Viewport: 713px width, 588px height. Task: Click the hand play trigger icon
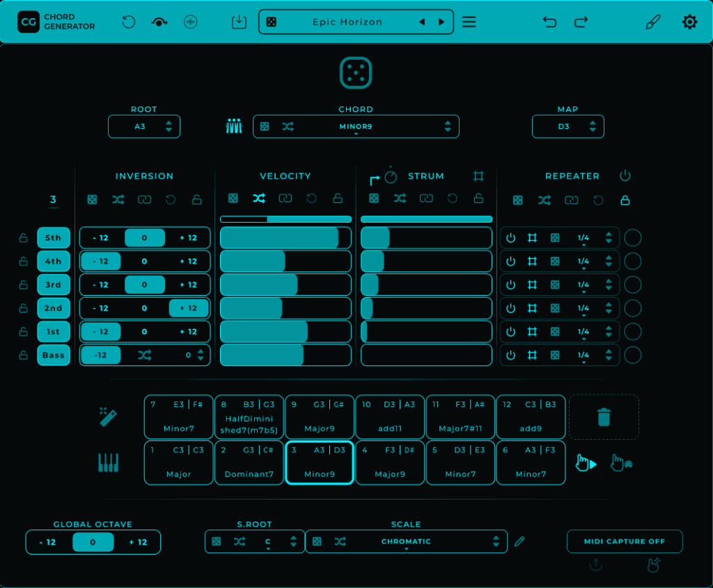(x=586, y=463)
